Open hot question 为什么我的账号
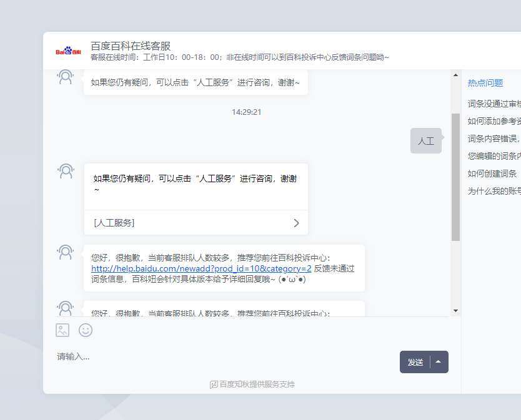The height and width of the screenshot is (420, 521). click(x=494, y=191)
